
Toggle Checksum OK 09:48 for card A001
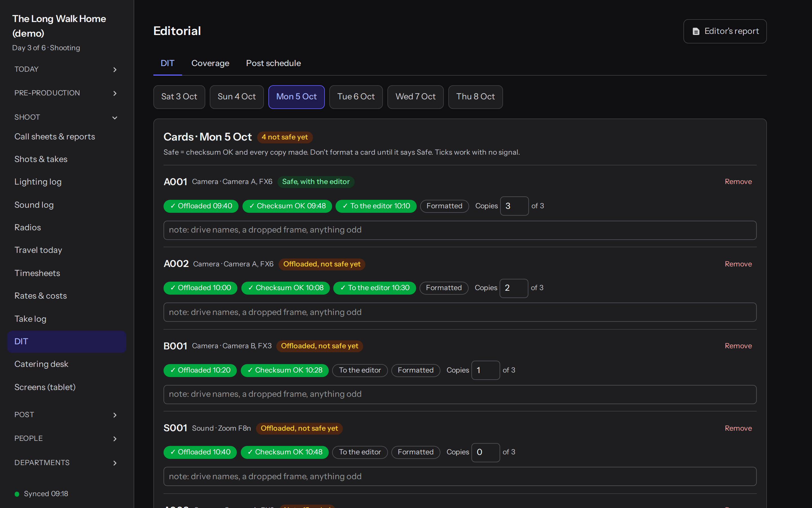tap(287, 206)
